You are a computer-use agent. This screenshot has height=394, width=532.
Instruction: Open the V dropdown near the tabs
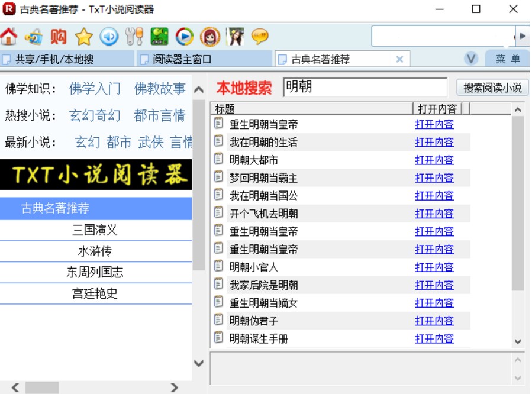470,59
